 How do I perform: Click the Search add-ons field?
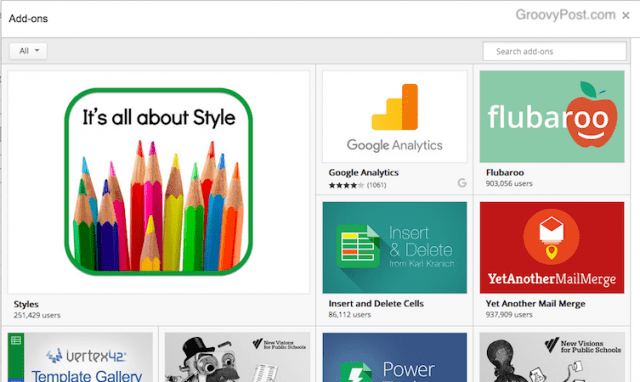point(554,51)
